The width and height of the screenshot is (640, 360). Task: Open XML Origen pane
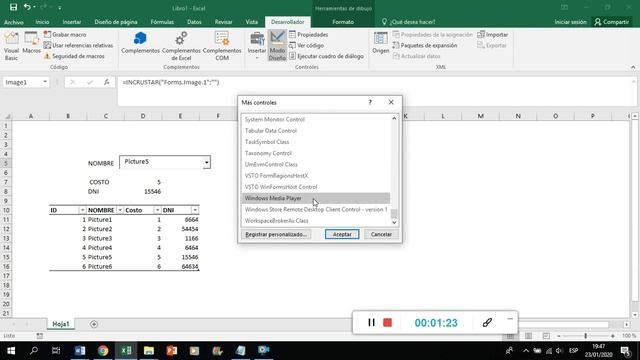pyautogui.click(x=380, y=43)
